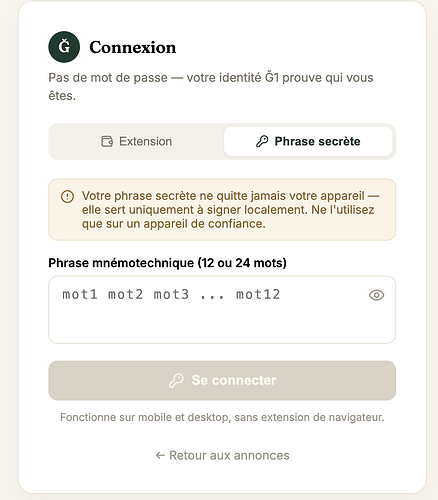
Task: Click the wallet icon on Extension tab
Action: (107, 141)
